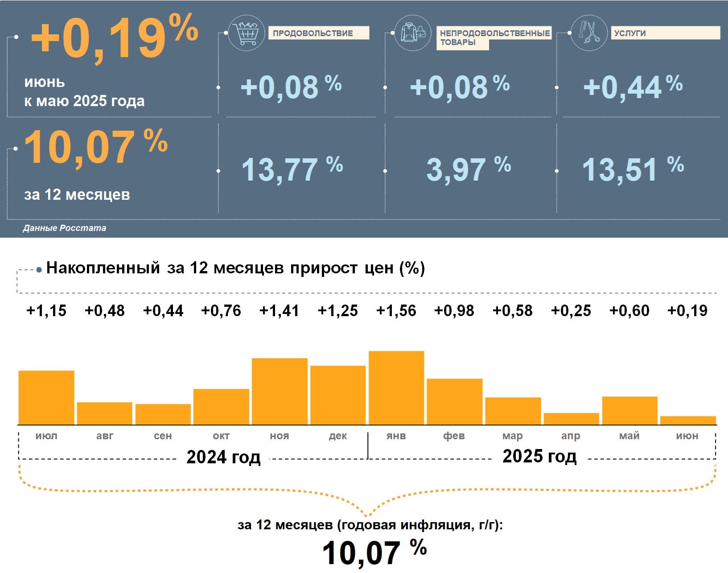Click the Данные Росстата source text
Image resolution: width=728 pixels, height=573 pixels.
pos(65,228)
